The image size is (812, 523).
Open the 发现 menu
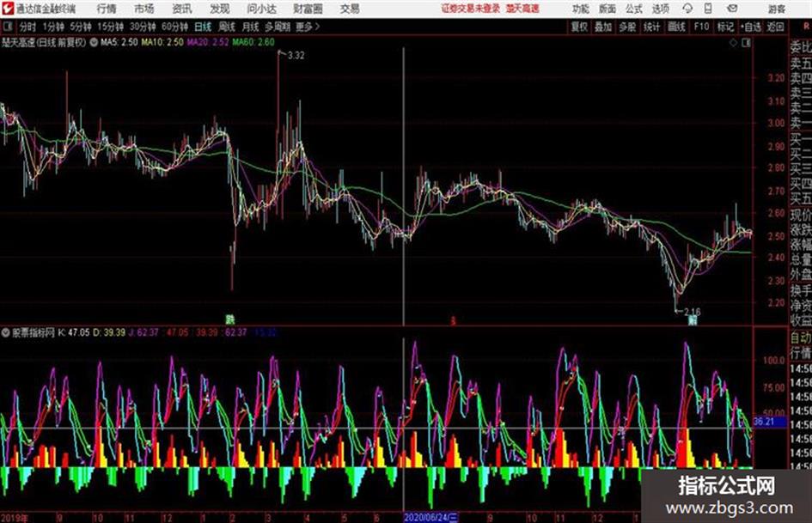220,9
